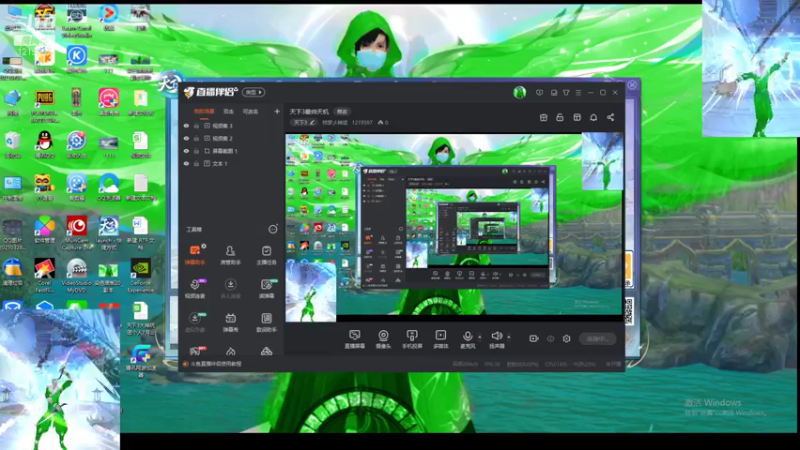
Task: Open the MultiCam Capture desktop icon
Action: 77,233
